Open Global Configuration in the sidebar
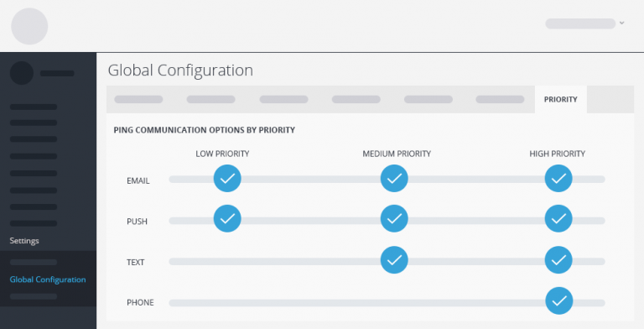 pyautogui.click(x=48, y=279)
